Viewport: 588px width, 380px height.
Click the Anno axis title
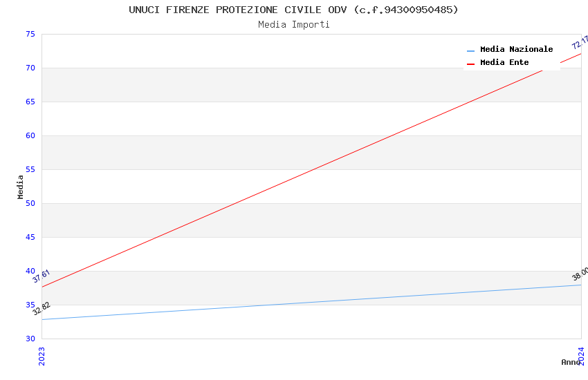pos(571,362)
